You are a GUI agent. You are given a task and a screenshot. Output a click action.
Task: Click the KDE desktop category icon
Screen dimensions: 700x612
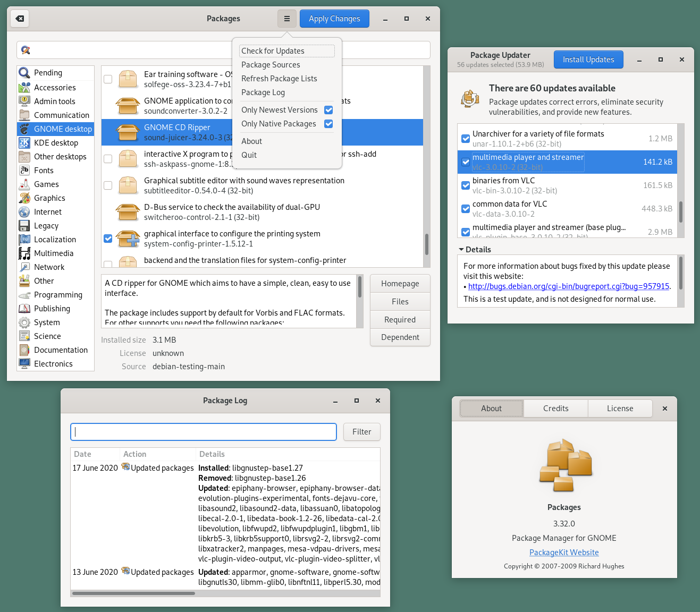coord(24,143)
